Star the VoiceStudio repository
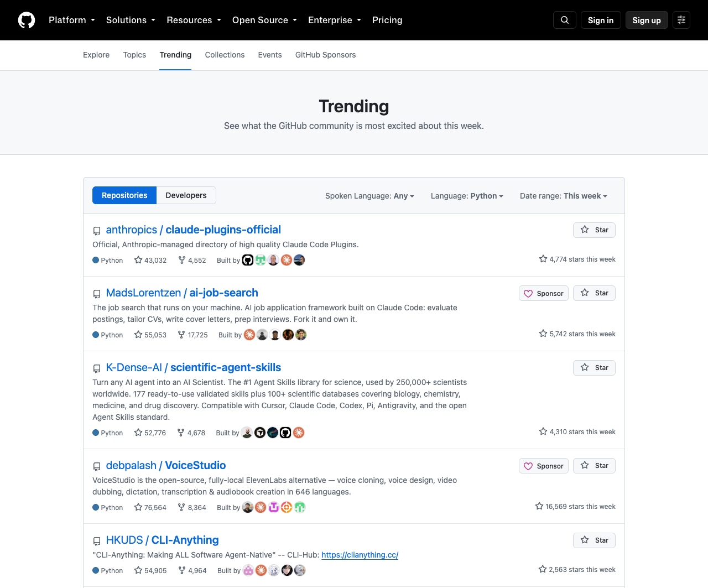The height and width of the screenshot is (588, 708). tap(594, 466)
